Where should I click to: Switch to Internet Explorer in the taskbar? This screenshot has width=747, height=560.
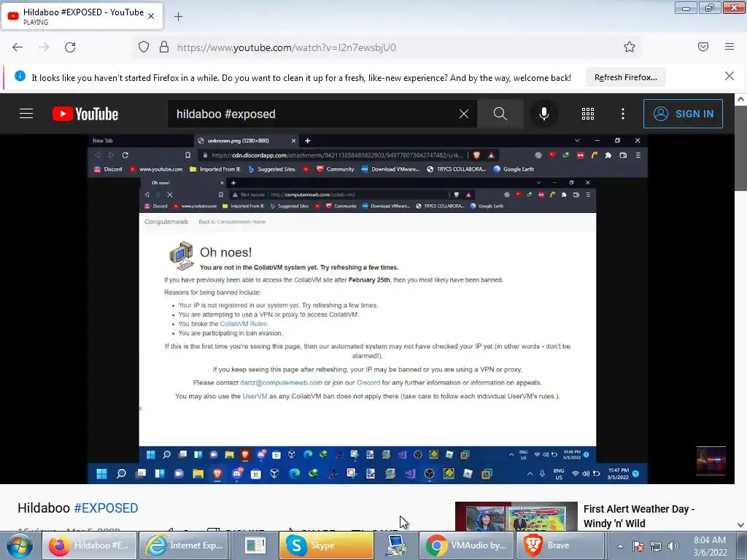click(185, 545)
